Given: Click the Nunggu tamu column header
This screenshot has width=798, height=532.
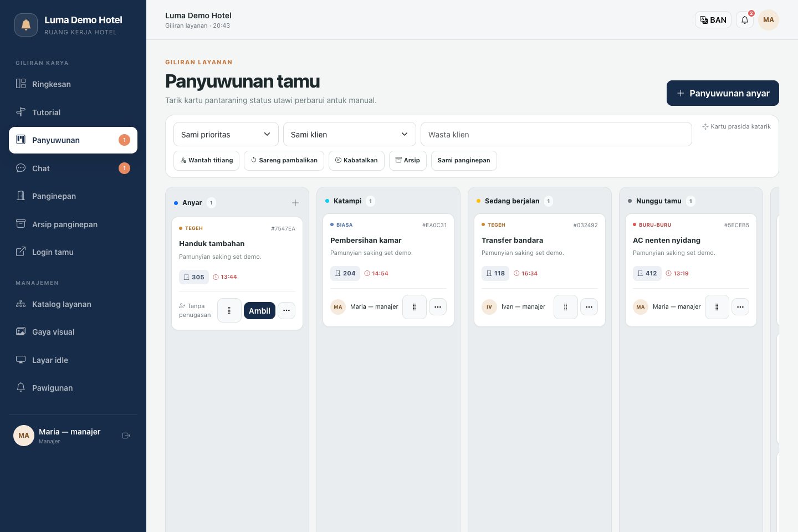Looking at the screenshot, I should tap(659, 201).
